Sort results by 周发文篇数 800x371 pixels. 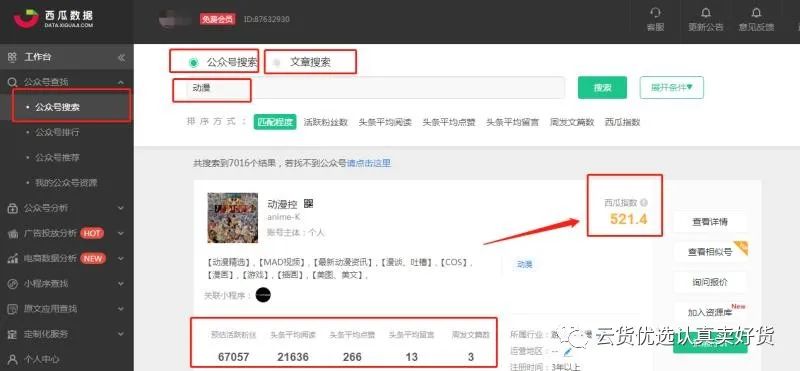(x=572, y=122)
